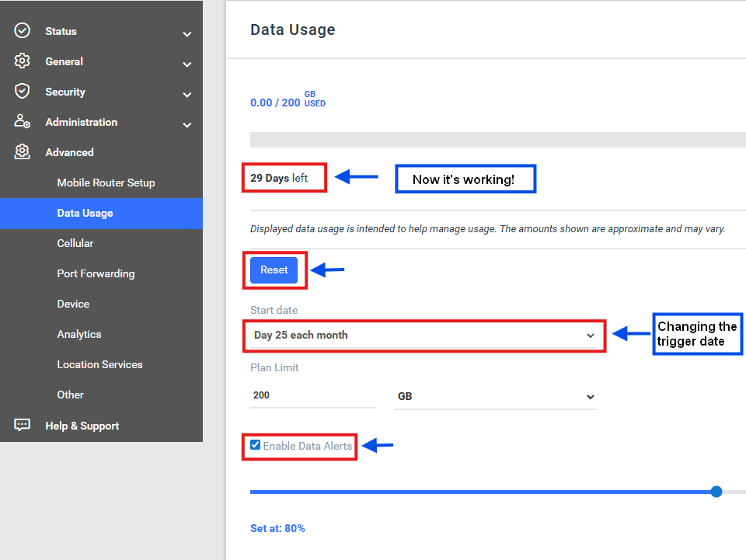Viewport: 746px width, 560px height.
Task: Go to the Cellular settings page
Action: click(x=75, y=243)
